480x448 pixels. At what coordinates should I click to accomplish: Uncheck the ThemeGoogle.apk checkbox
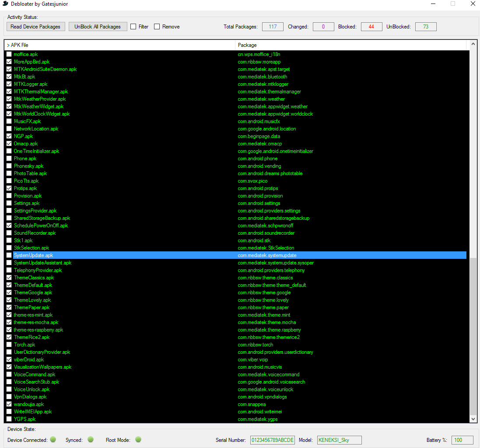[9, 293]
